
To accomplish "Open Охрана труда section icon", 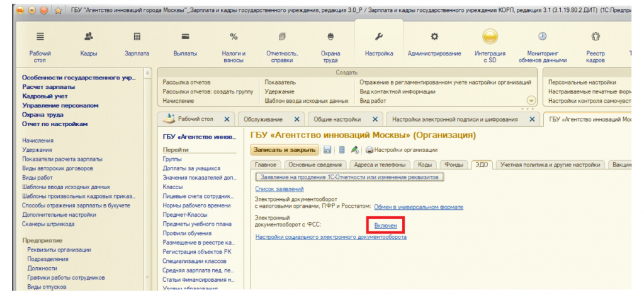I will (x=330, y=38).
